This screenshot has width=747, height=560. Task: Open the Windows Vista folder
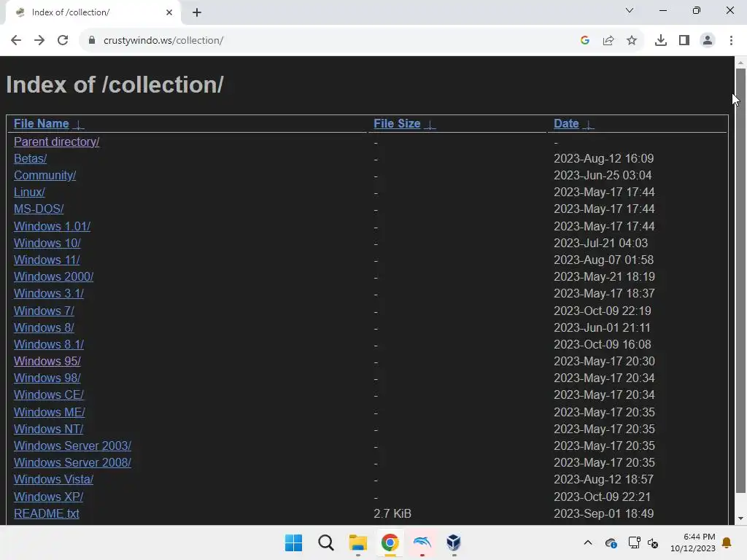(x=54, y=480)
